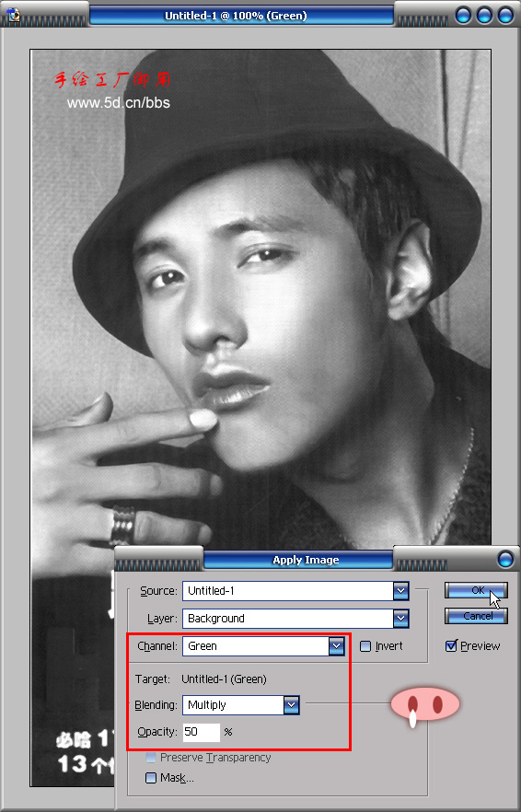Screen dimensions: 521x812
Task: Confirm with the OK button
Action: click(x=476, y=590)
